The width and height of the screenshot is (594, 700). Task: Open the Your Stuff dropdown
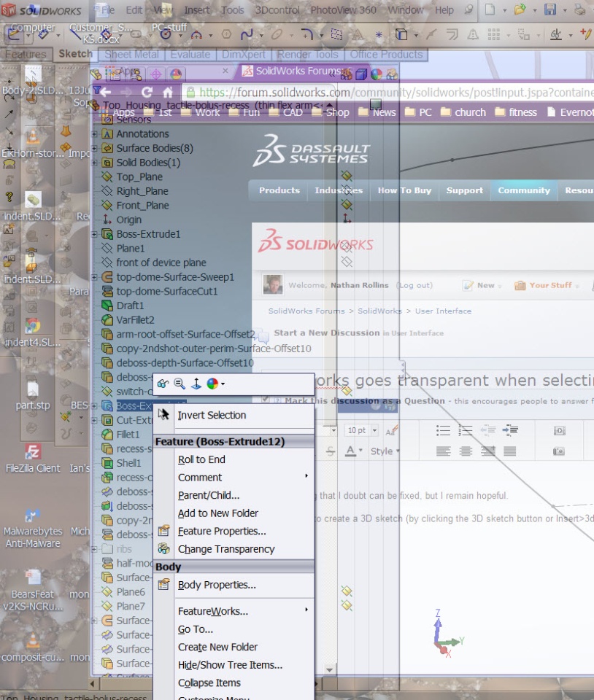click(547, 285)
